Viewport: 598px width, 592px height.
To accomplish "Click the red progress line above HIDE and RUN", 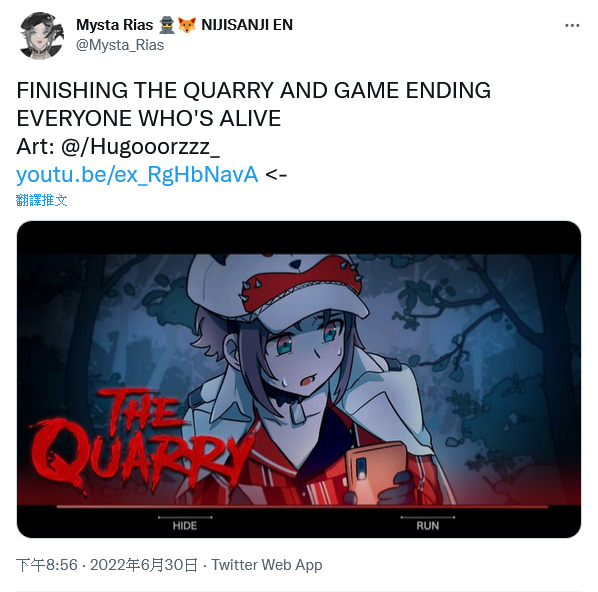I will point(302,507).
